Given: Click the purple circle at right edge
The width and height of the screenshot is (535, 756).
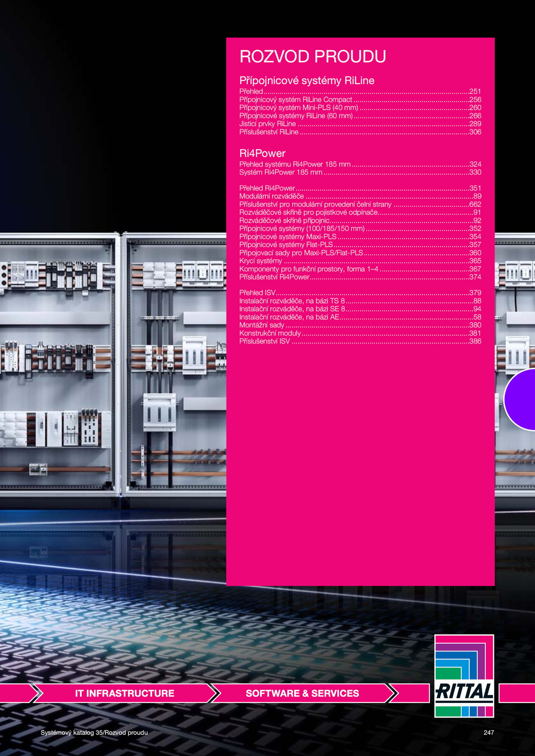Looking at the screenshot, I should (x=520, y=400).
